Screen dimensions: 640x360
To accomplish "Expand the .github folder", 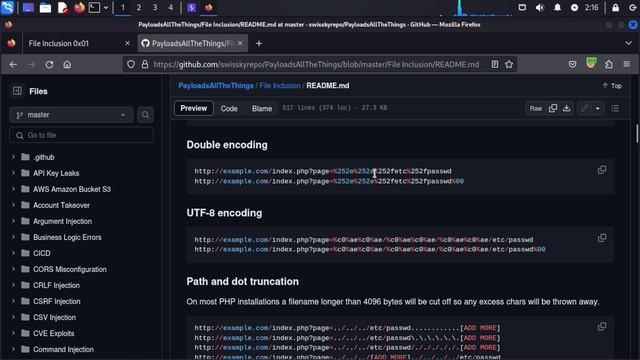I will (13, 157).
